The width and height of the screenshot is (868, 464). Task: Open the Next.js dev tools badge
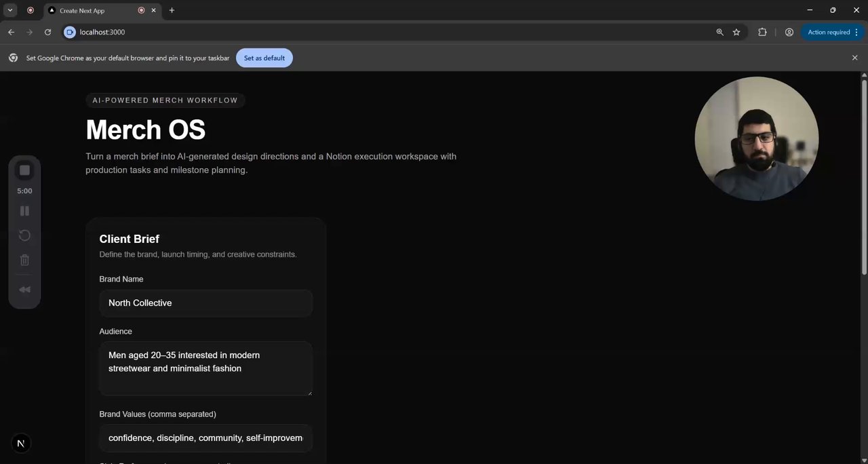(20, 444)
